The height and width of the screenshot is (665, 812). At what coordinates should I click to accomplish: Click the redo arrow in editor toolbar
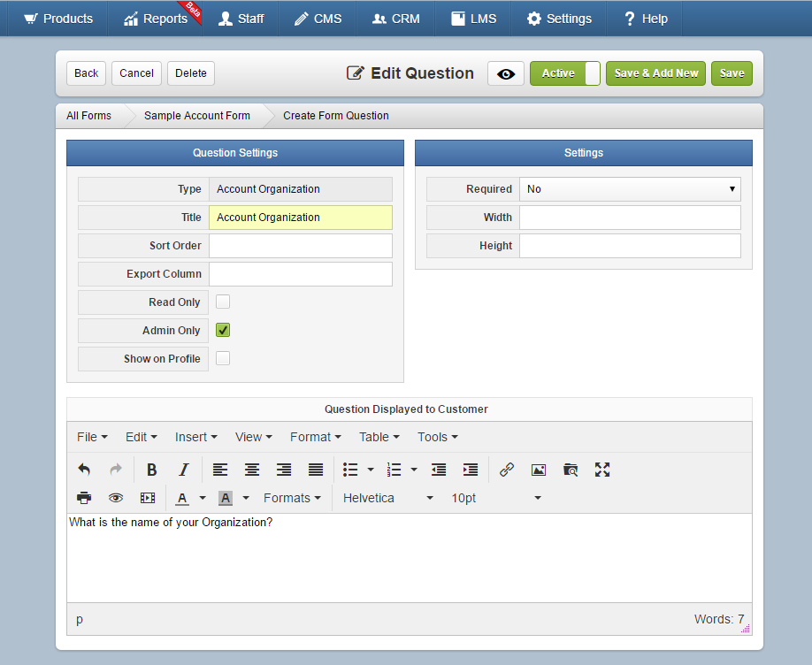click(116, 470)
